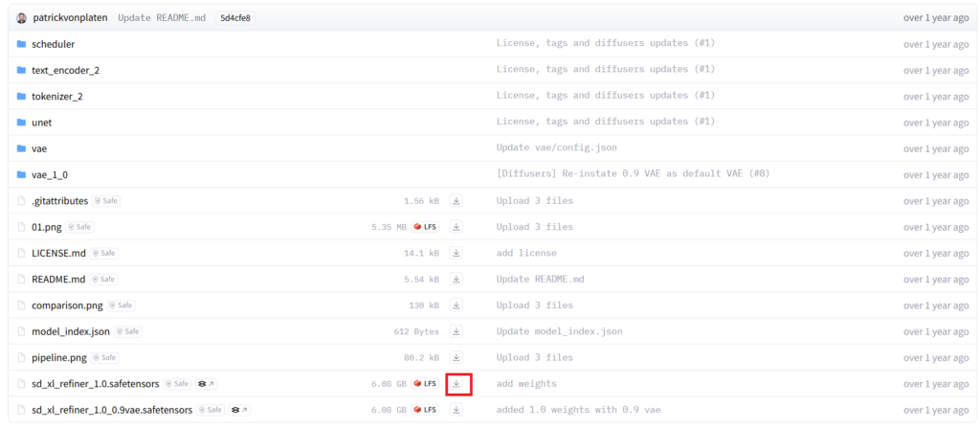Download sd_xl_refiner_1.0.safetensors weights
The image size is (980, 430).
(x=457, y=384)
